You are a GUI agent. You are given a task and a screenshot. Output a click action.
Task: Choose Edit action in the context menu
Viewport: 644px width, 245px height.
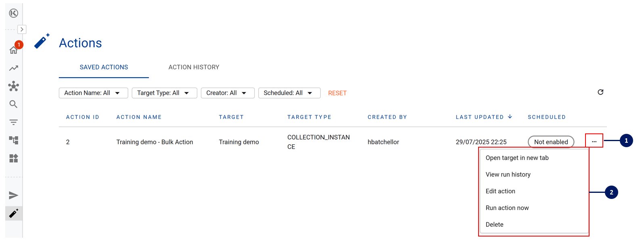(500, 191)
